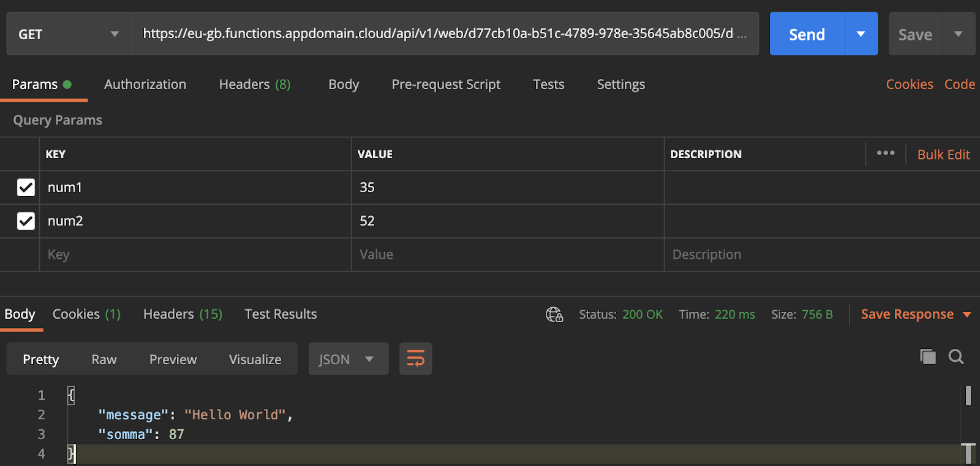The width and height of the screenshot is (980, 466).
Task: Open the Code link
Action: coord(960,85)
